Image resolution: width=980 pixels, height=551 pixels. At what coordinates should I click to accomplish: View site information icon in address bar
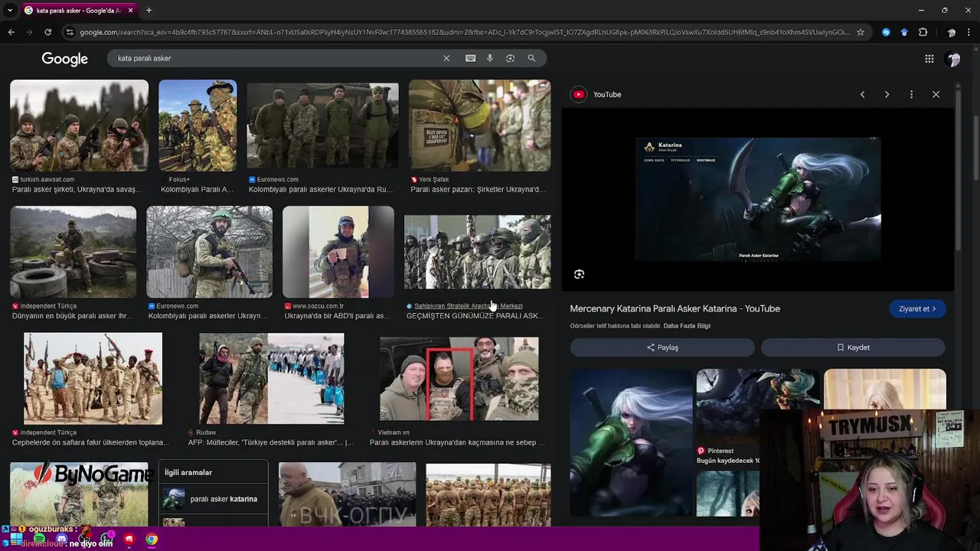(x=70, y=32)
